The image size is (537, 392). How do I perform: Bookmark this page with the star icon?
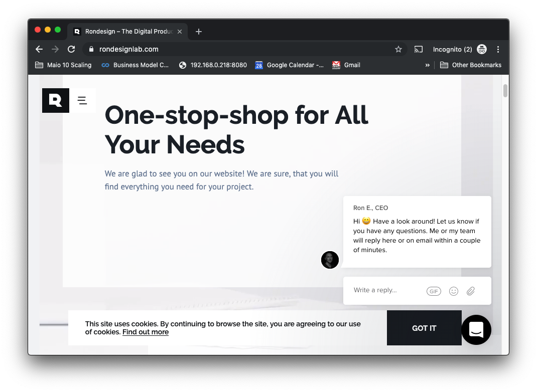(x=398, y=49)
